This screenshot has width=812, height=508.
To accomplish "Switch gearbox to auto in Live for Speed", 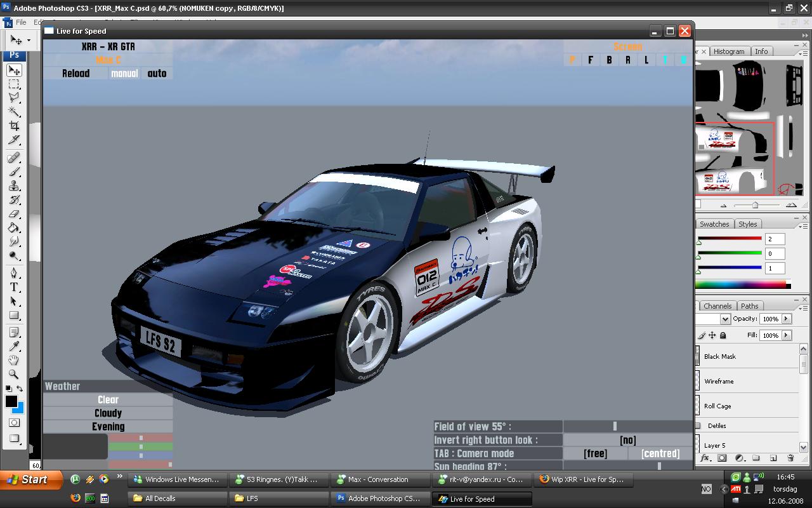I will 157,74.
